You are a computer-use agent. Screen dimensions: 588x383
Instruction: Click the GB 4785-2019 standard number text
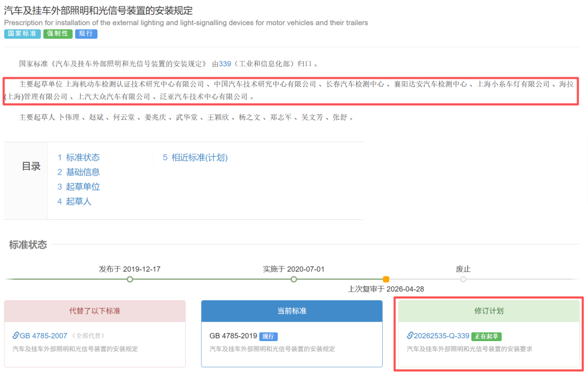[x=233, y=336]
